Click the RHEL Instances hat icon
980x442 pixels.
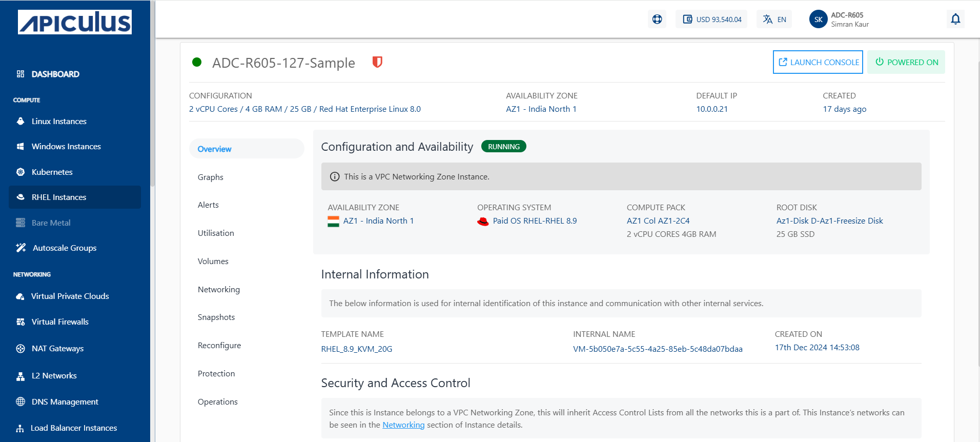21,197
